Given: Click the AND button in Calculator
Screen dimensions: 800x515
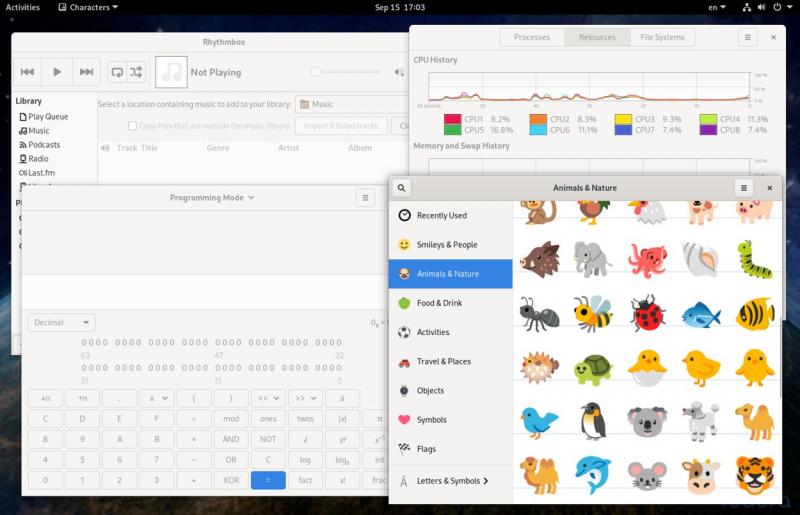Looking at the screenshot, I should click(231, 439).
